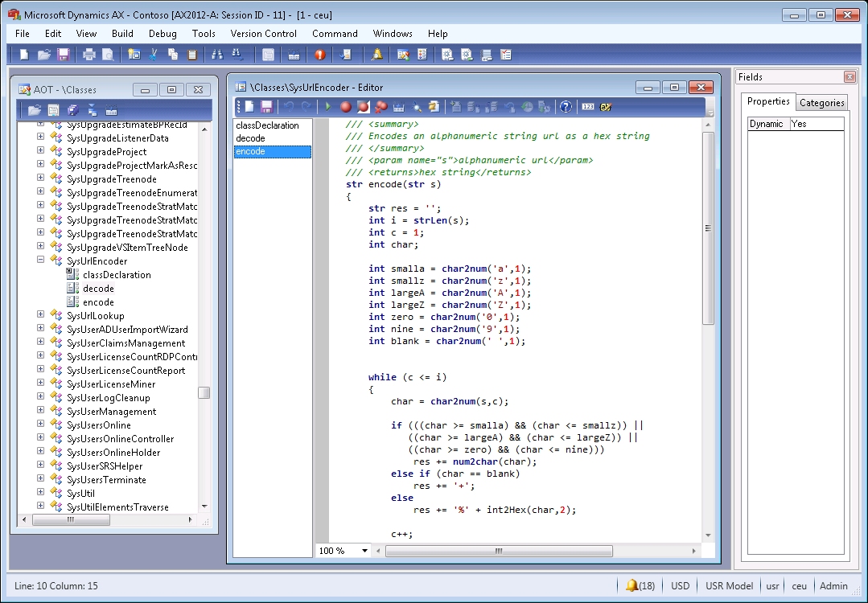This screenshot has height=603, width=868.
Task: Toggle line numbers with the 123 icon
Action: click(x=587, y=107)
